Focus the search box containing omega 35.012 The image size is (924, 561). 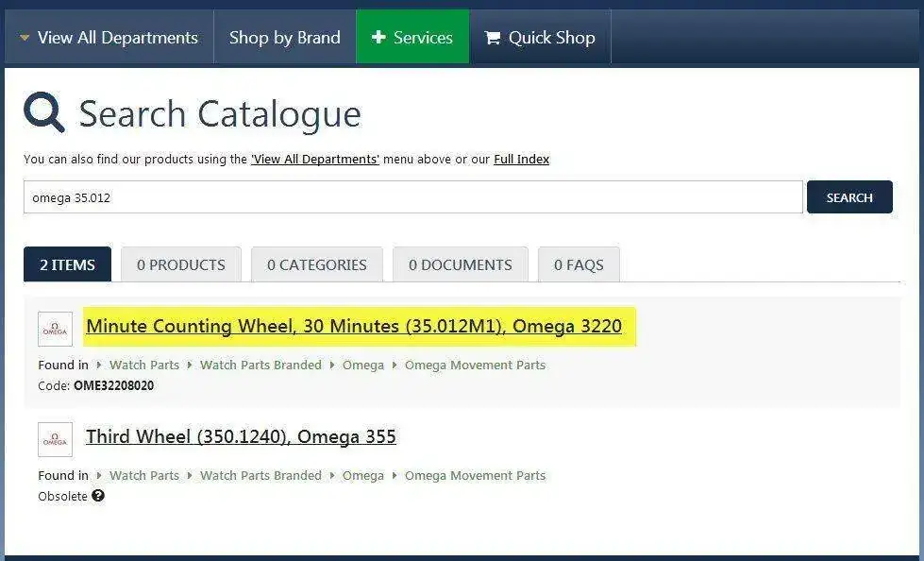click(x=413, y=197)
